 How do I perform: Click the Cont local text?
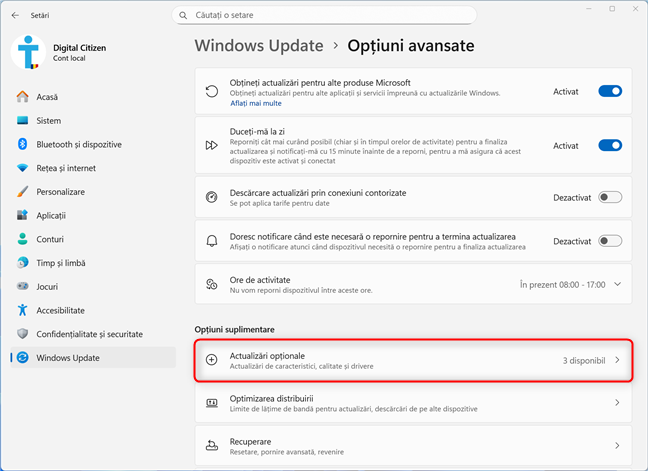[69, 58]
